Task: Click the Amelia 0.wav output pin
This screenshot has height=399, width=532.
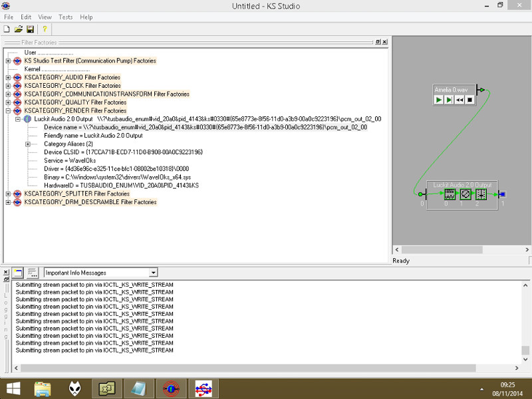Action: tap(480, 90)
